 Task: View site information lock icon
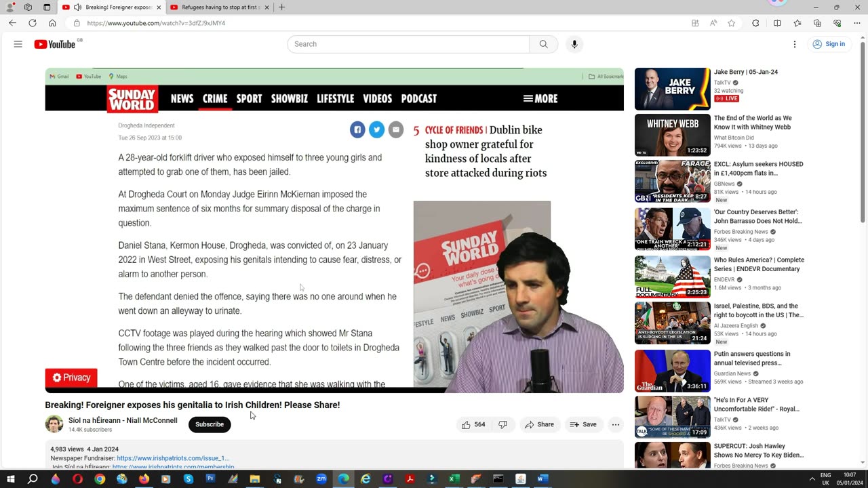point(76,23)
